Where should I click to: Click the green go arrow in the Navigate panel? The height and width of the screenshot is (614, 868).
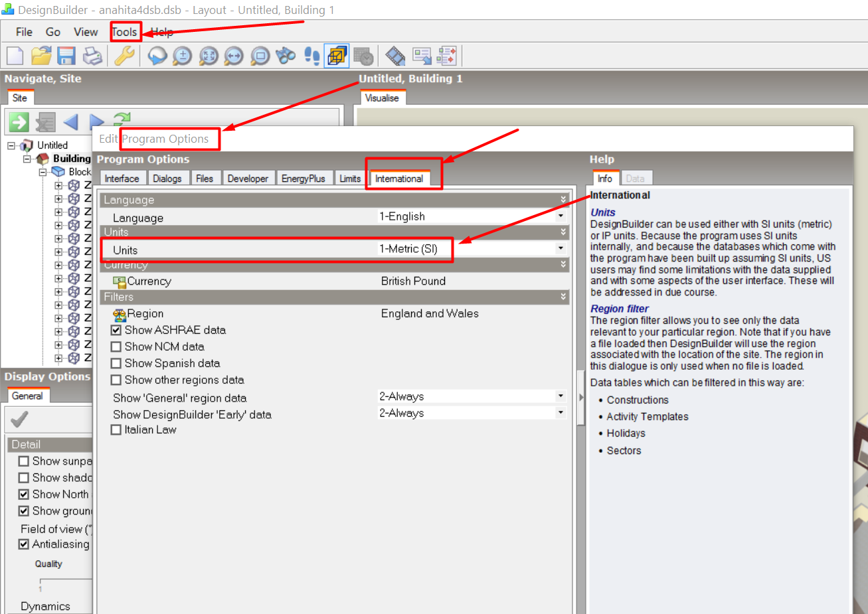[19, 121]
